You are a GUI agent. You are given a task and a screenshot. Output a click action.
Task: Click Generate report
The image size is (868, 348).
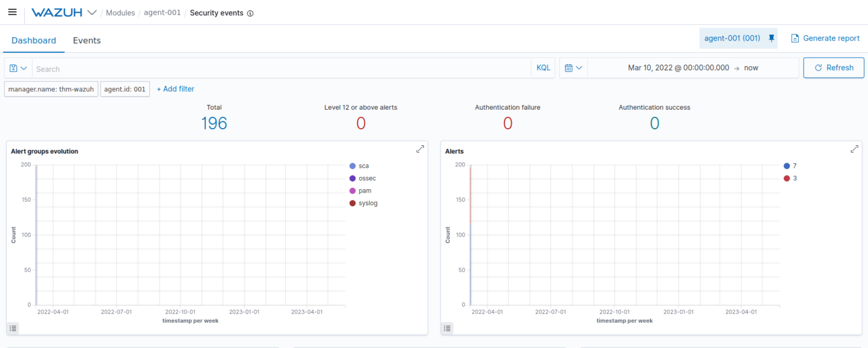coord(825,38)
